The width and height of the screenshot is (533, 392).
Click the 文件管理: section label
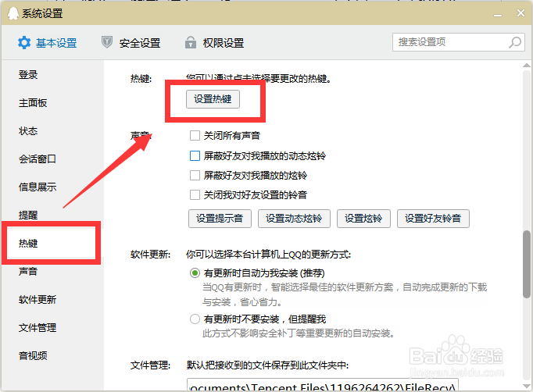[151, 365]
